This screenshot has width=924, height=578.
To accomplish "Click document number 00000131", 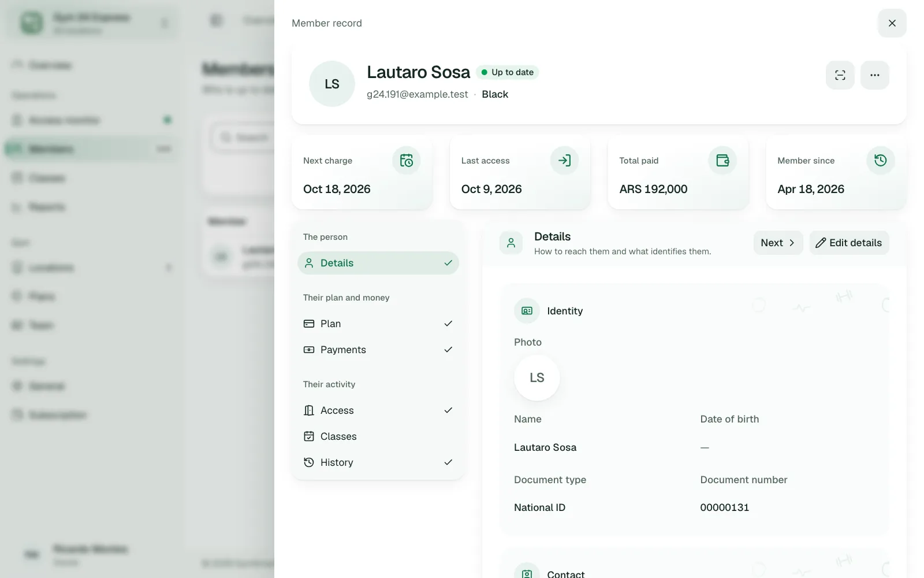I will coord(725,507).
